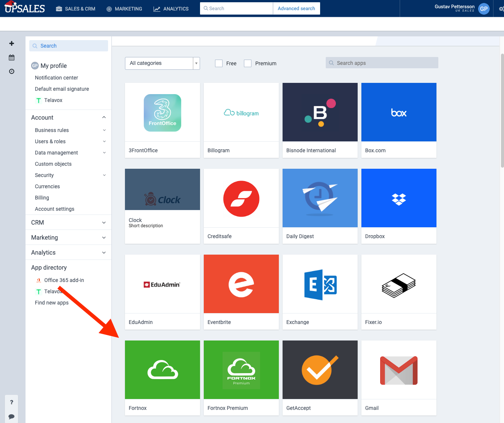Expand the Analytics settings section
Viewport: 504px width, 423px height.
pyautogui.click(x=68, y=252)
